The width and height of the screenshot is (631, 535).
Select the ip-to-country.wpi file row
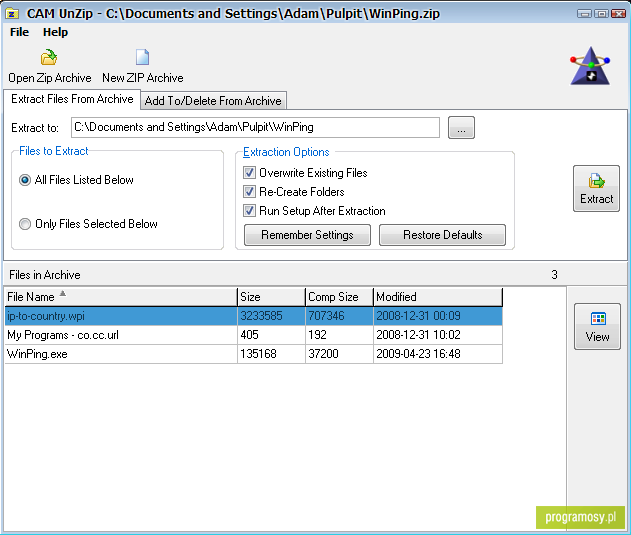pyautogui.click(x=254, y=316)
